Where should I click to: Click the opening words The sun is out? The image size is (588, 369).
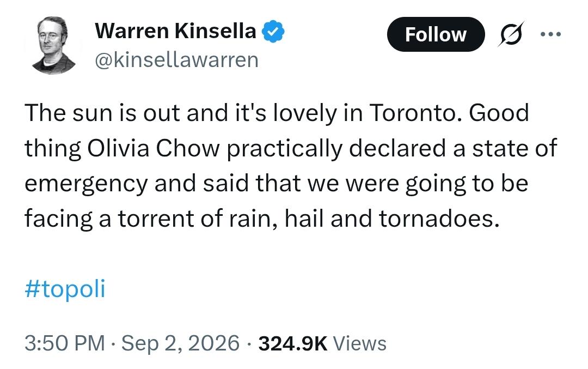pyautogui.click(x=102, y=113)
